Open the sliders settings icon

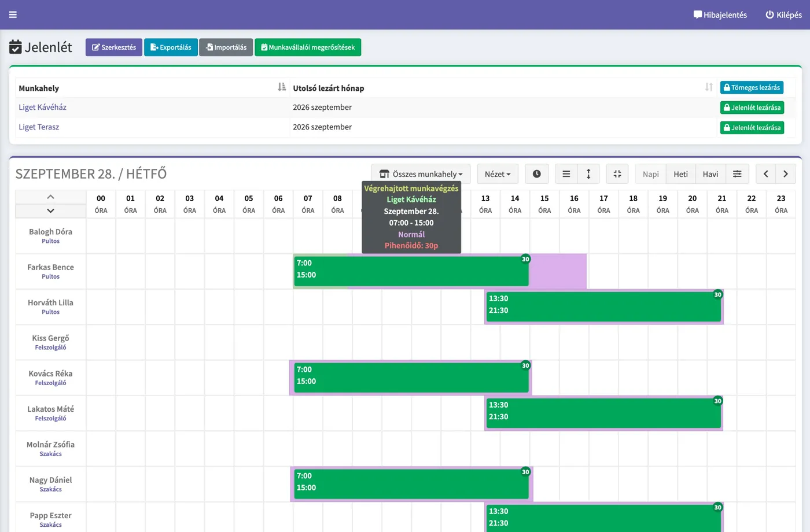click(737, 174)
